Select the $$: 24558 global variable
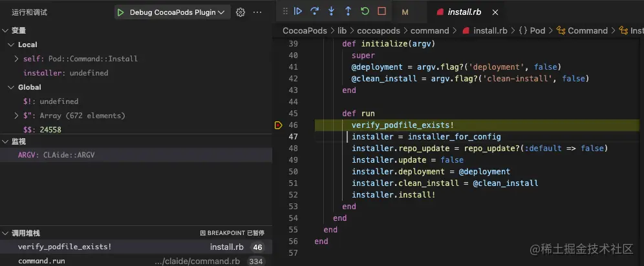644x266 pixels. [42, 130]
